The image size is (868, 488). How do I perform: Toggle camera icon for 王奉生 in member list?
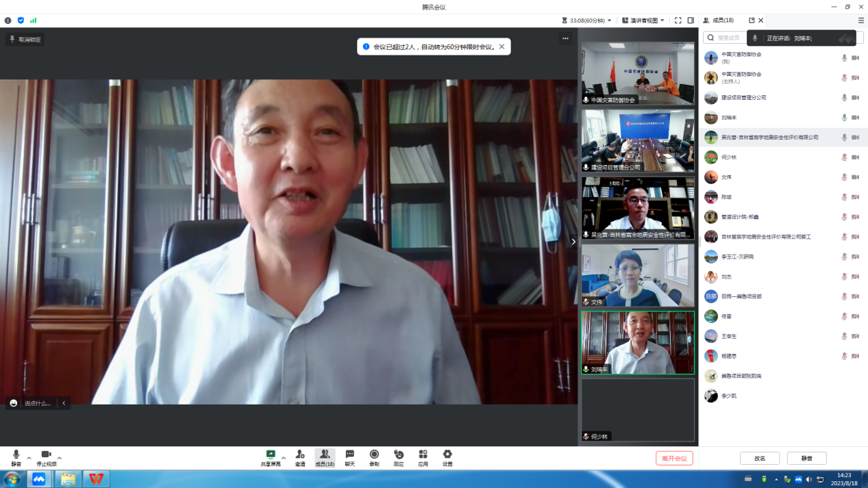[x=855, y=336]
